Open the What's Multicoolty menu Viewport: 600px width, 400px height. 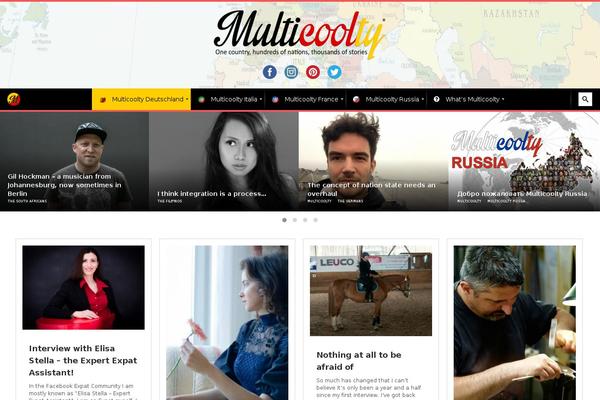(x=469, y=99)
